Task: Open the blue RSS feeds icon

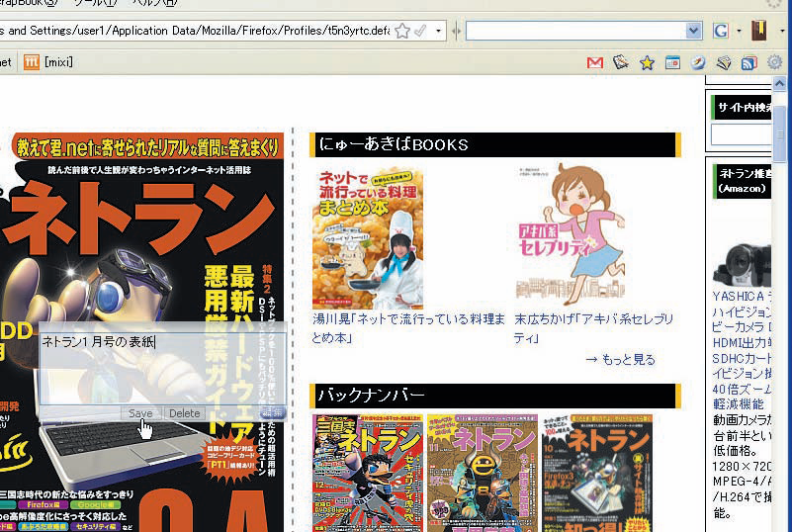Action: 749,63
